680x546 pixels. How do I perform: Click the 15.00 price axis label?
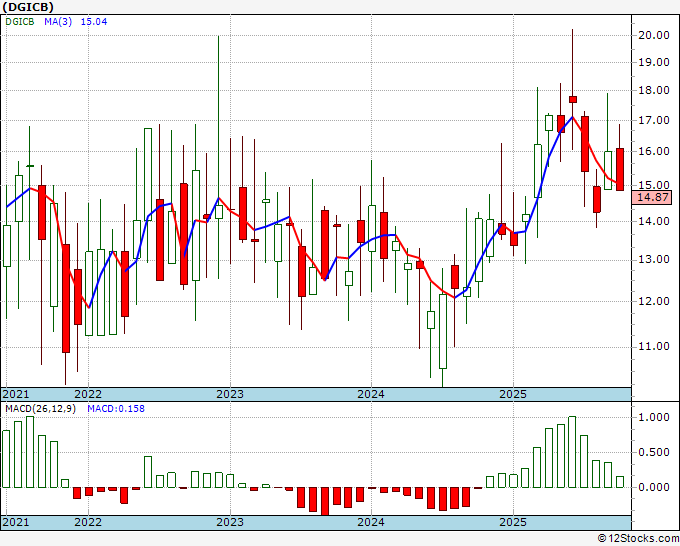click(x=654, y=185)
